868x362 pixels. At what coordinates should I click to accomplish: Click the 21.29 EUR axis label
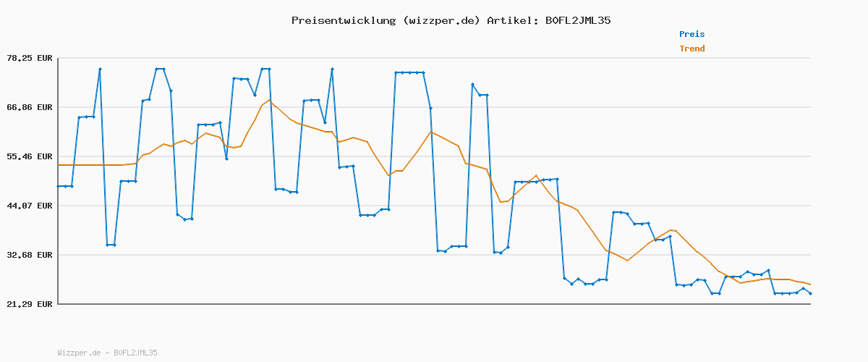29,304
